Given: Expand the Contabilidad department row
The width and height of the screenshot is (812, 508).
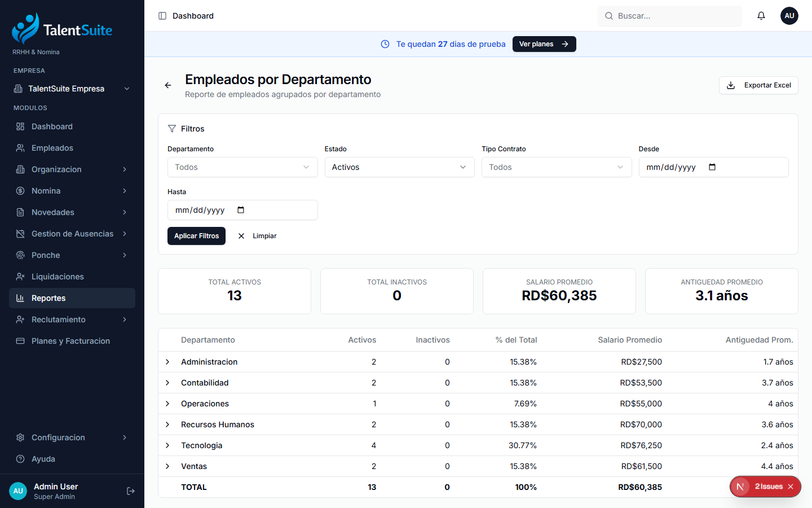Looking at the screenshot, I should (167, 383).
